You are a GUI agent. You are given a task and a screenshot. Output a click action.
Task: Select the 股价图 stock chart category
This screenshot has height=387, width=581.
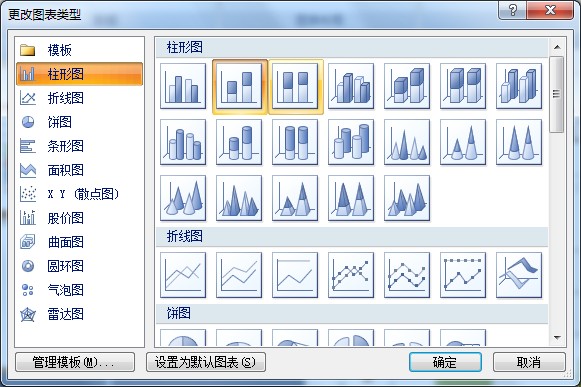point(79,218)
